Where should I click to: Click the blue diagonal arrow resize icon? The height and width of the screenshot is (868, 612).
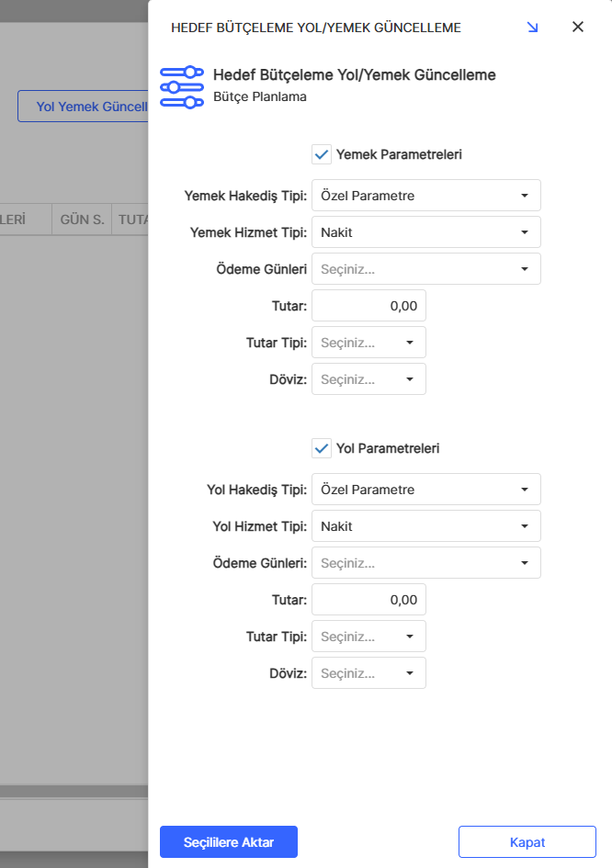click(533, 28)
